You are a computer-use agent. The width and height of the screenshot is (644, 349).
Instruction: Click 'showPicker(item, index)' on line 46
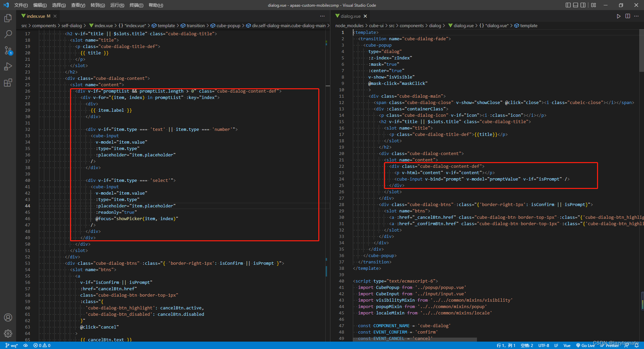(x=146, y=218)
